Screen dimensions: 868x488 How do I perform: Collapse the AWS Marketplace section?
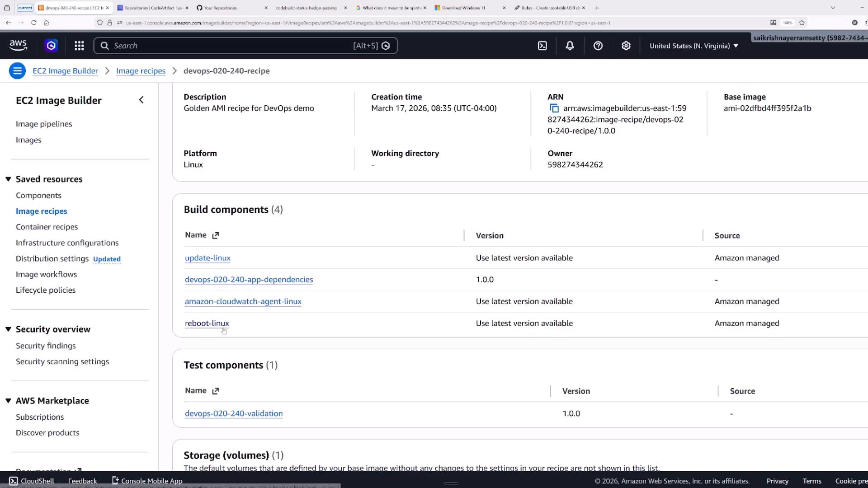8,400
